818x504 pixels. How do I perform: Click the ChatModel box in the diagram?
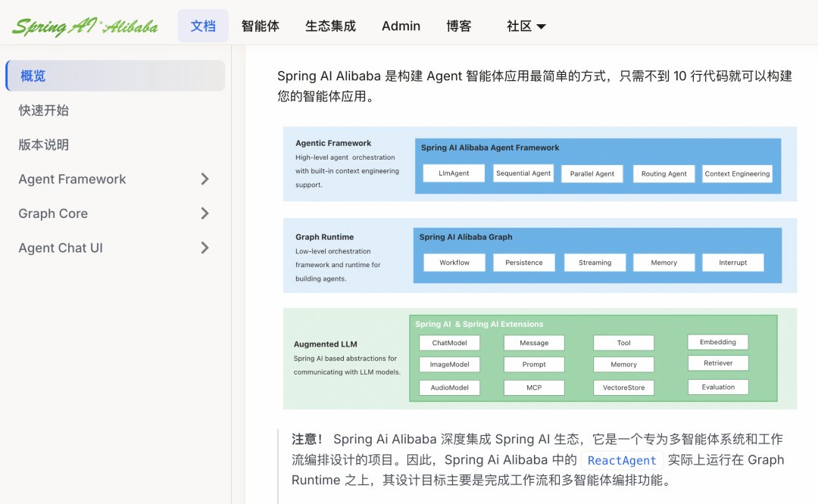point(450,342)
